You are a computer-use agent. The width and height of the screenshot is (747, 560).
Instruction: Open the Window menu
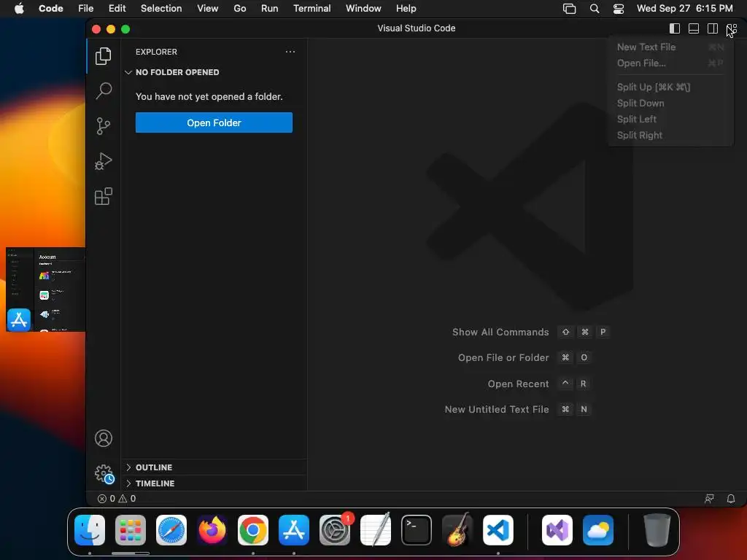point(363,9)
